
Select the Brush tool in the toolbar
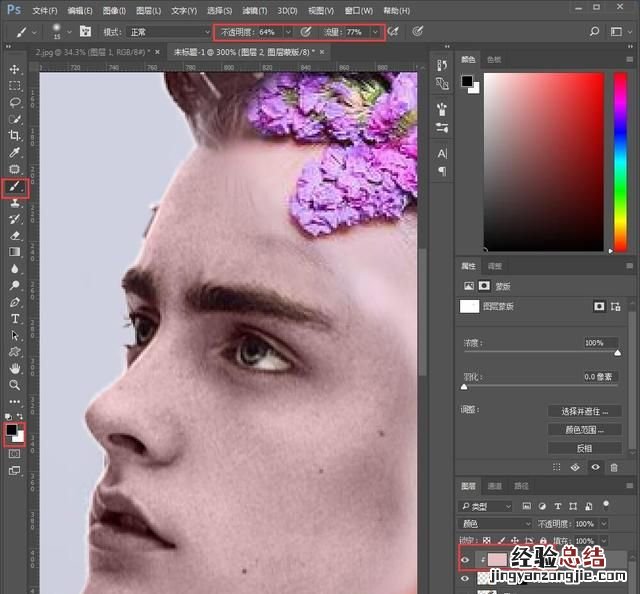(15, 186)
